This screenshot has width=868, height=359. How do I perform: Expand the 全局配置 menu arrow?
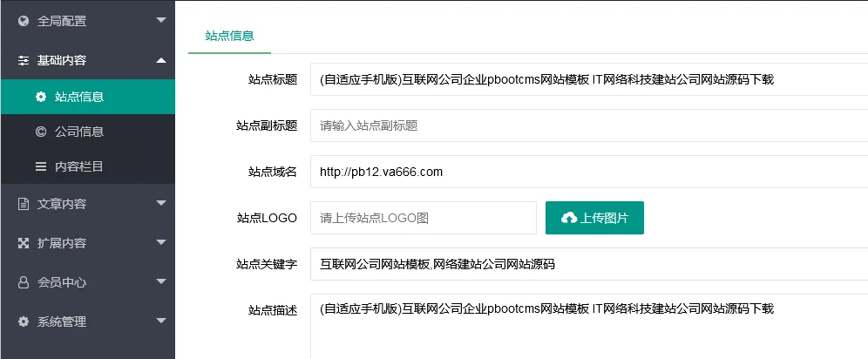click(161, 20)
